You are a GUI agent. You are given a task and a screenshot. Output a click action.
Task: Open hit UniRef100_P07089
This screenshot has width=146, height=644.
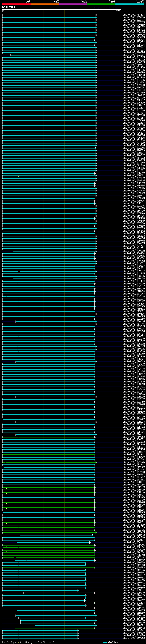point(134,228)
